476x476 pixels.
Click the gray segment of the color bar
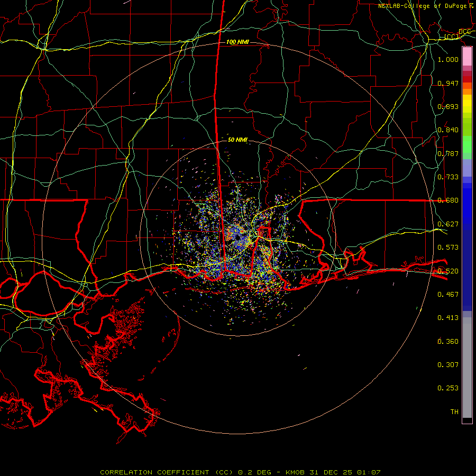tap(467, 368)
